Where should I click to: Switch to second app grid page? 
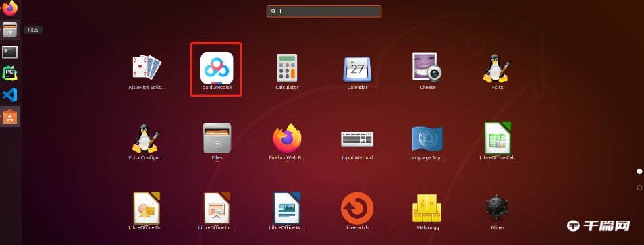pyautogui.click(x=639, y=188)
